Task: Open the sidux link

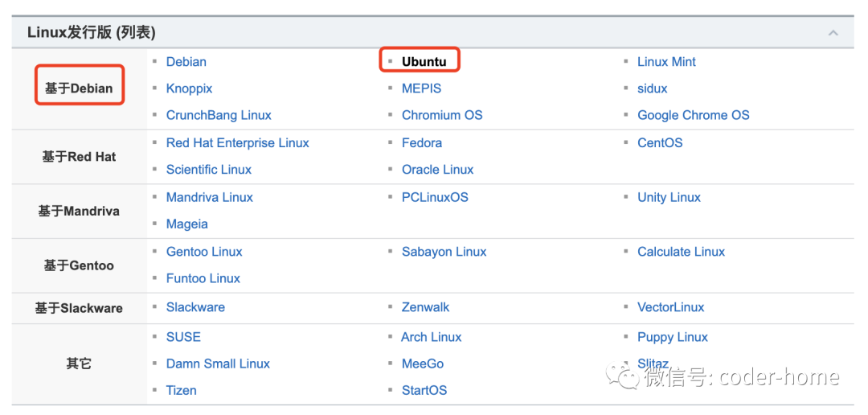Action: (652, 88)
